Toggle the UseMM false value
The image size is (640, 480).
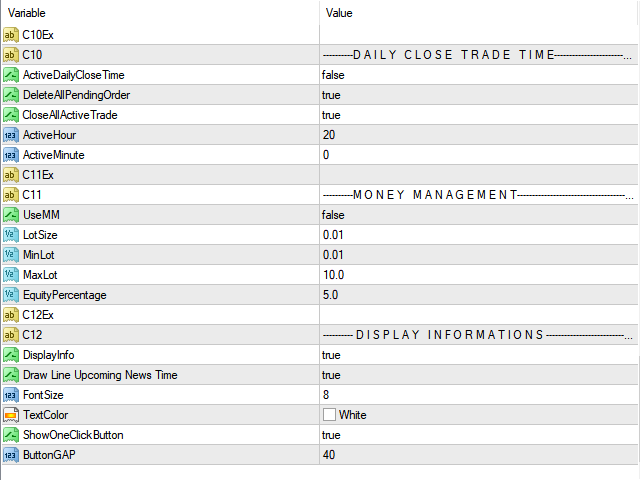pyautogui.click(x=479, y=215)
